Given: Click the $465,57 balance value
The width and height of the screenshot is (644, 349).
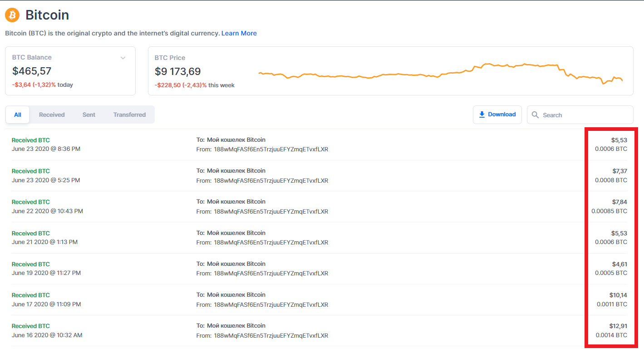Looking at the screenshot, I should 32,71.
